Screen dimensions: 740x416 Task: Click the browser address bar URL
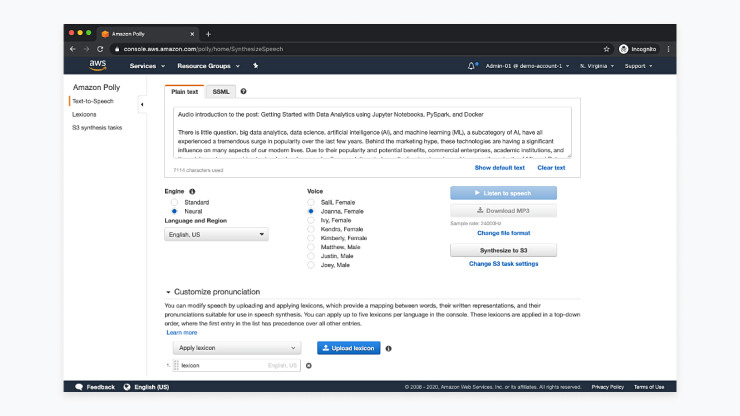(x=203, y=49)
